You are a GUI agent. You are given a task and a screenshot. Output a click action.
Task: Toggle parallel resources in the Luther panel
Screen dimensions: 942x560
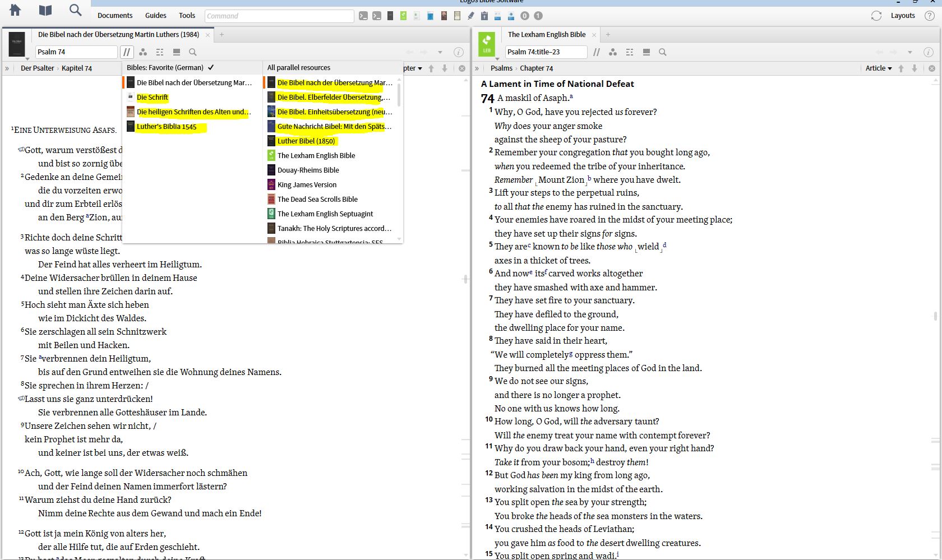127,52
